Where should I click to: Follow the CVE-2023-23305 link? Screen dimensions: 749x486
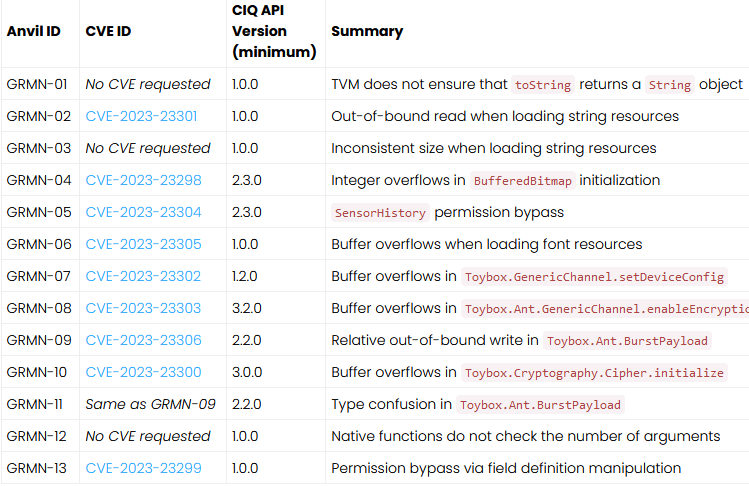pyautogui.click(x=143, y=244)
